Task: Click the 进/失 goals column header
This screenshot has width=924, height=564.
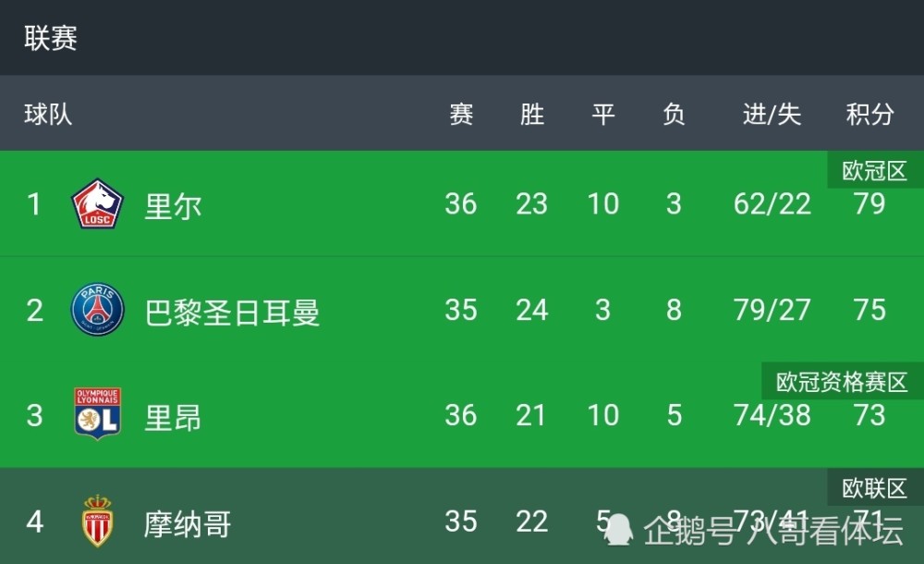Action: pyautogui.click(x=772, y=114)
